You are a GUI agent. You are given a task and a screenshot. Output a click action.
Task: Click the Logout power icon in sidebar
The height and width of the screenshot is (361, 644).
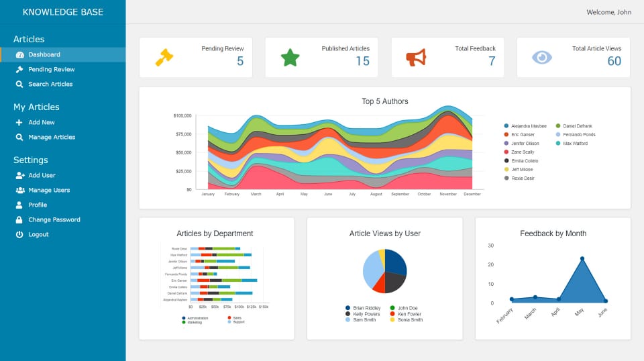(x=19, y=235)
